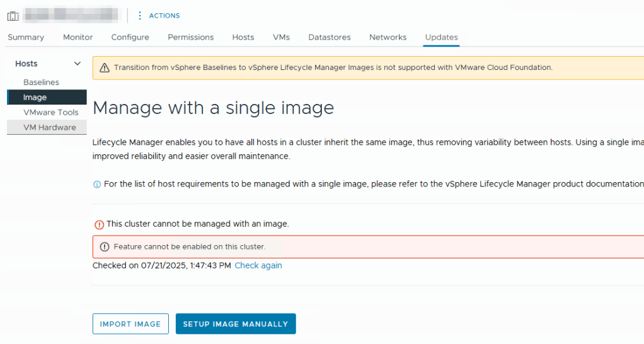Open the Monitor tab

pos(78,37)
